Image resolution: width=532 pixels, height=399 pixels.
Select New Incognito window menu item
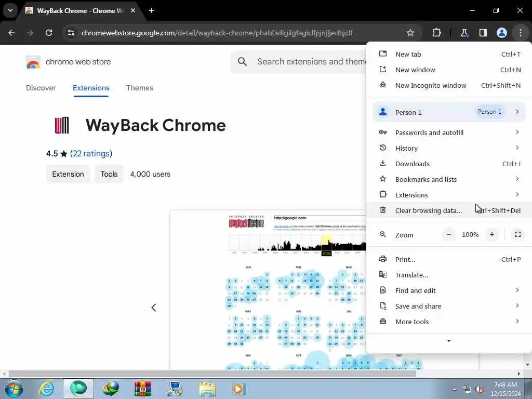[x=449, y=86]
